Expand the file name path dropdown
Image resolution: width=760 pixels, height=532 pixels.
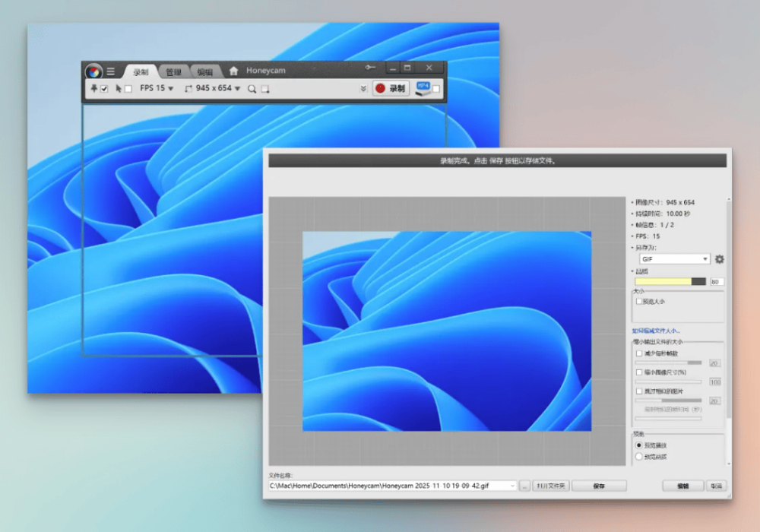512,486
